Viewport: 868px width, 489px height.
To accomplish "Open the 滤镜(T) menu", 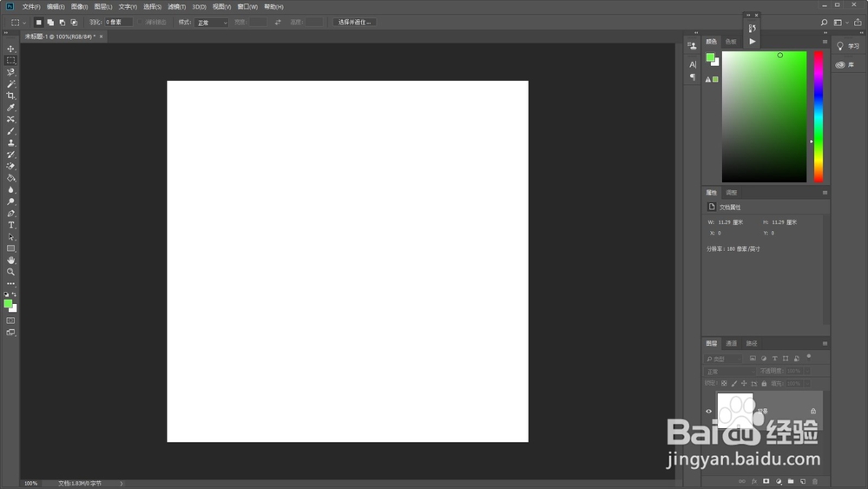I will click(x=176, y=7).
